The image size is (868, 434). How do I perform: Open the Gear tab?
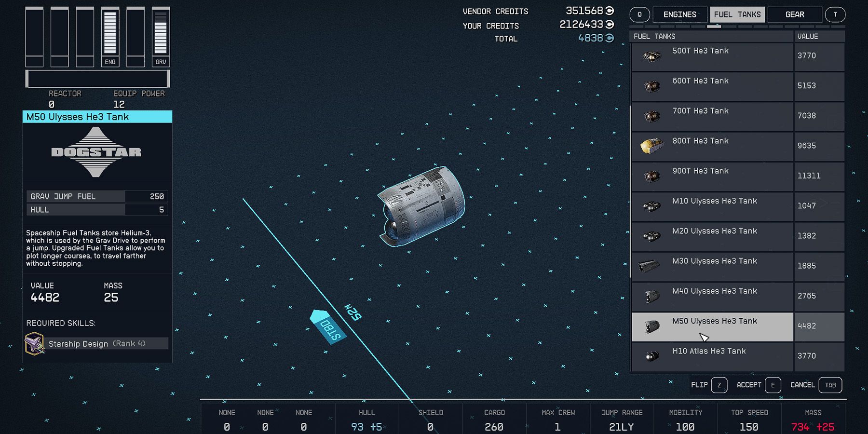[x=795, y=14]
